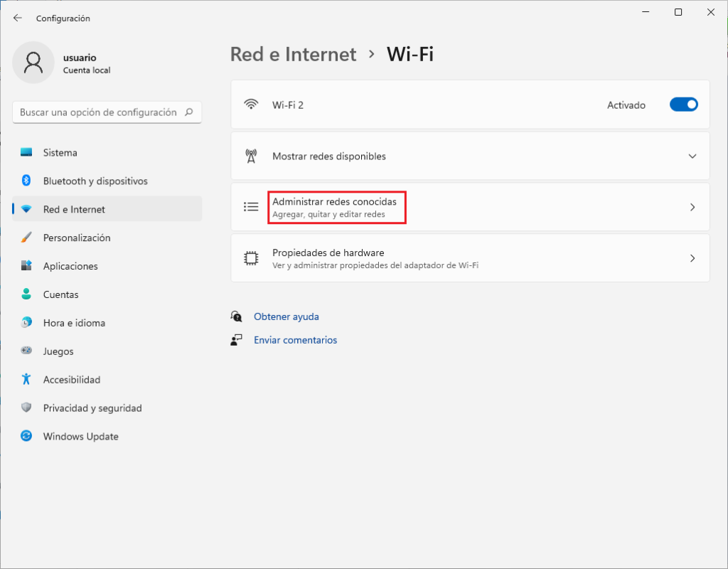
Task: Click the search magnifier icon
Action: pyautogui.click(x=189, y=112)
